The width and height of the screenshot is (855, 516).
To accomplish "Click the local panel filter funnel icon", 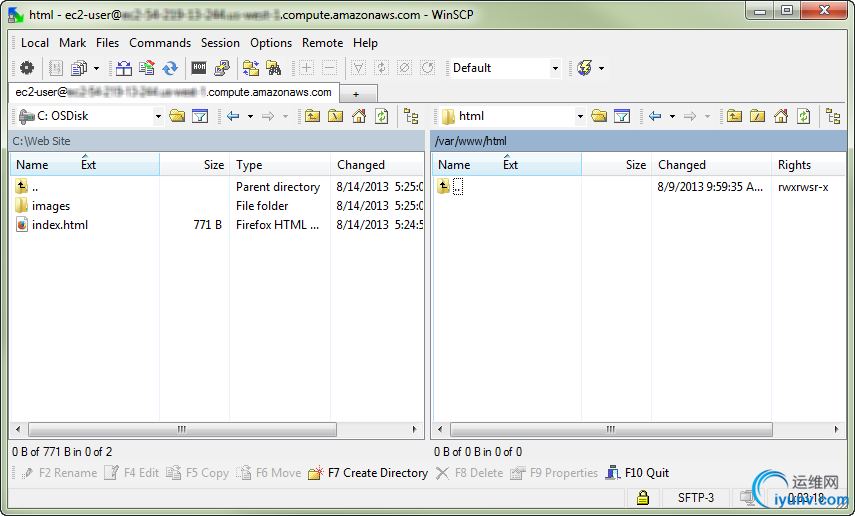I will point(200,116).
